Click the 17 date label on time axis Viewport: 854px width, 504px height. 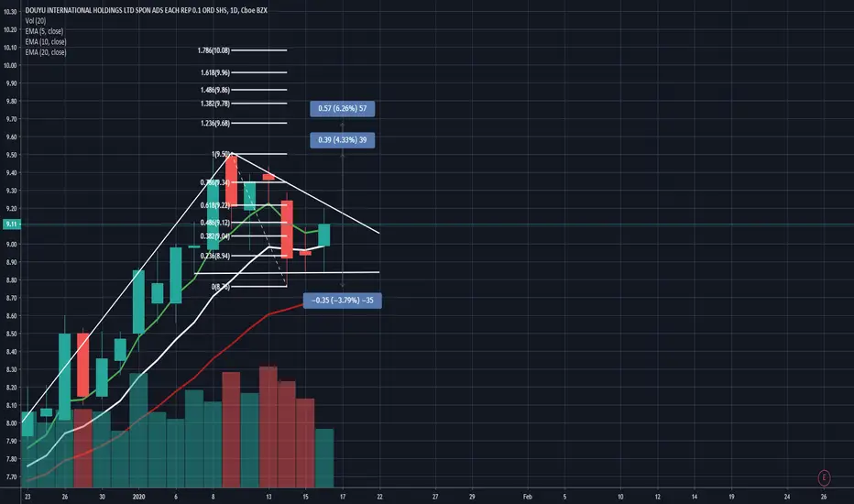[343, 497]
